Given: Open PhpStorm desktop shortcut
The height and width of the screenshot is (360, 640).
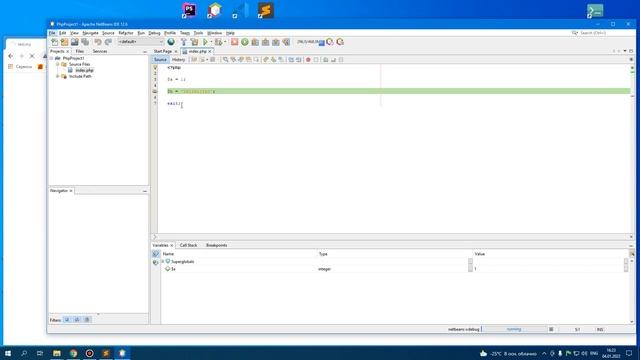Looking at the screenshot, I should click(189, 10).
